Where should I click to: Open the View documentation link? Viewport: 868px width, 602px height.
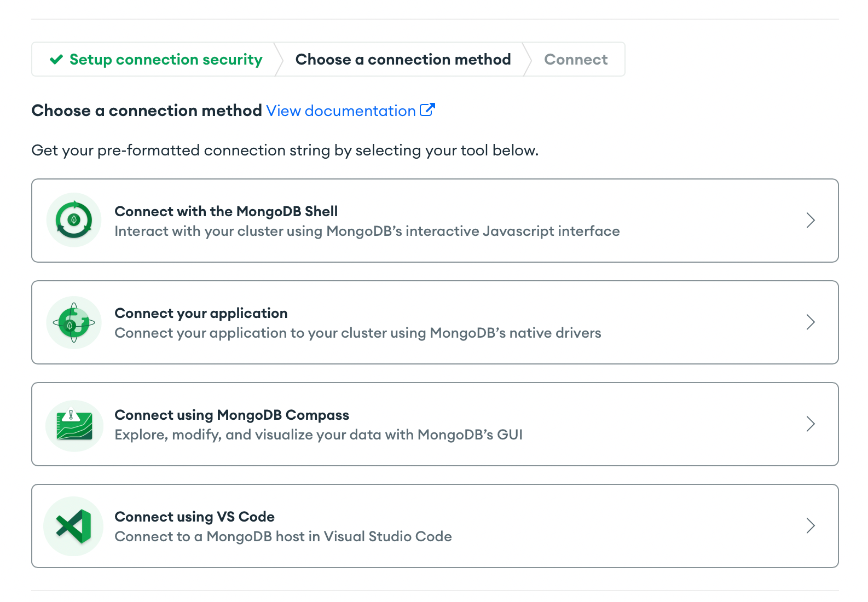tap(340, 111)
